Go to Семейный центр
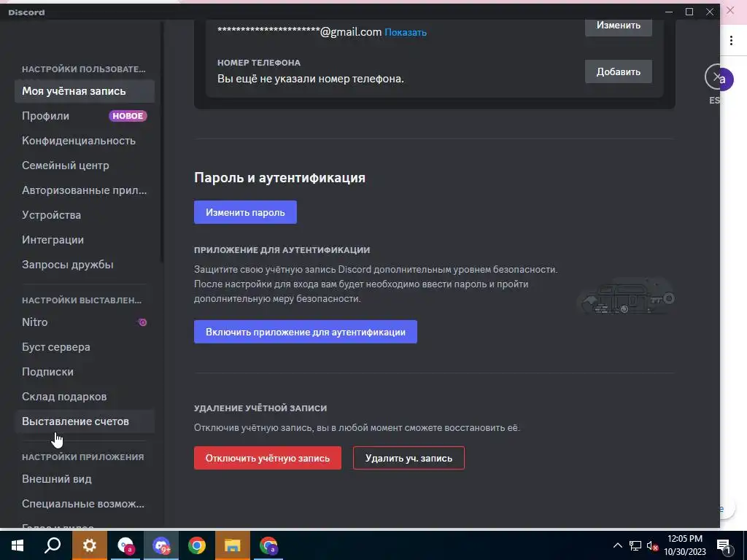The width and height of the screenshot is (747, 560). (x=85, y=166)
